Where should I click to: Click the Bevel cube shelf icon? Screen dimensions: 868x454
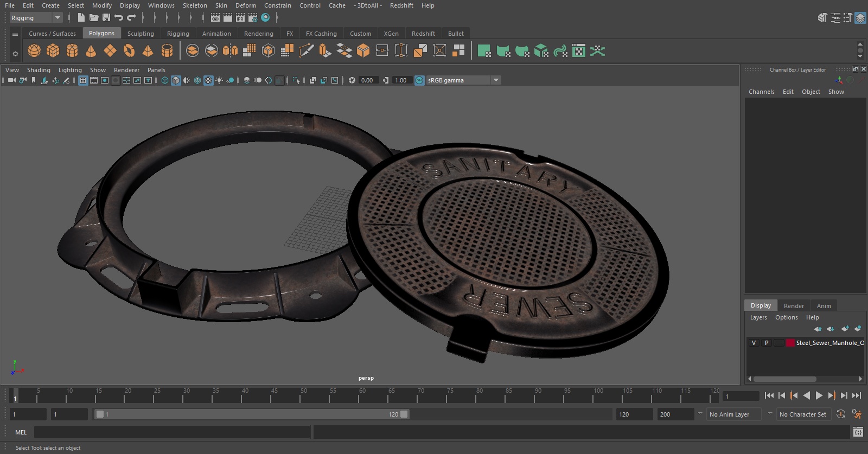click(363, 51)
